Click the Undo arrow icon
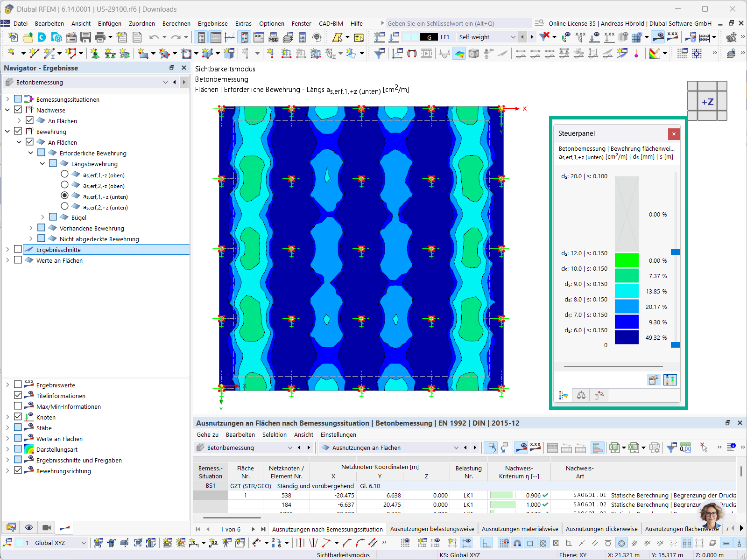747x560 pixels. (x=154, y=37)
